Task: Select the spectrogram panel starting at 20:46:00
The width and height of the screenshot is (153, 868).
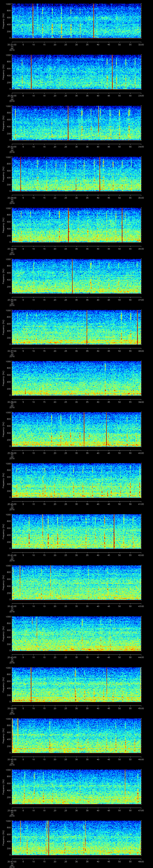Action: coord(77,787)
